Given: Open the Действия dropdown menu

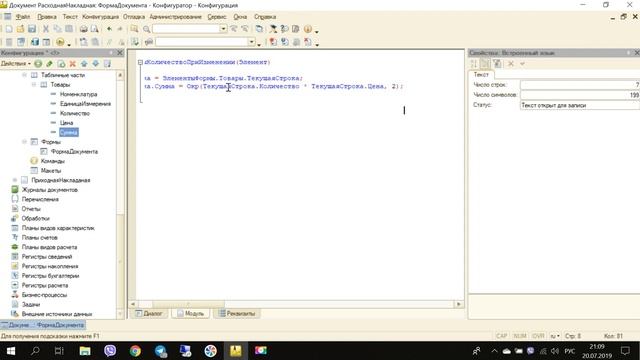Looking at the screenshot, I should 16,64.
